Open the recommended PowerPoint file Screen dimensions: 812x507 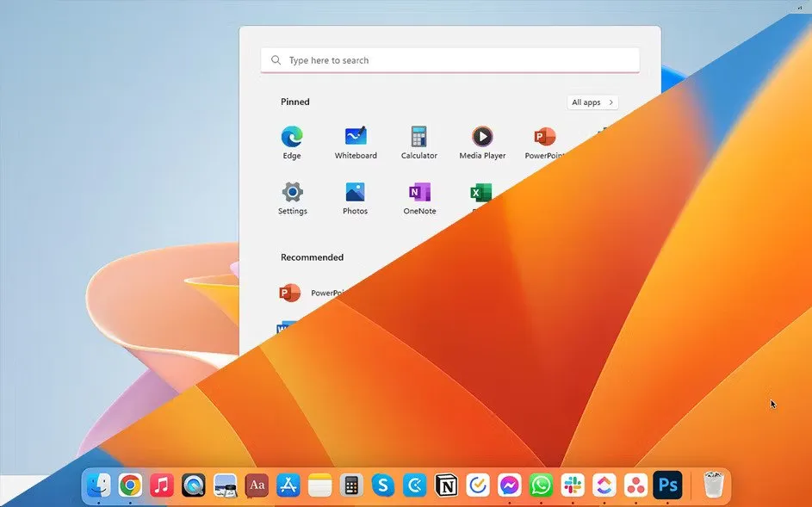[x=290, y=293]
